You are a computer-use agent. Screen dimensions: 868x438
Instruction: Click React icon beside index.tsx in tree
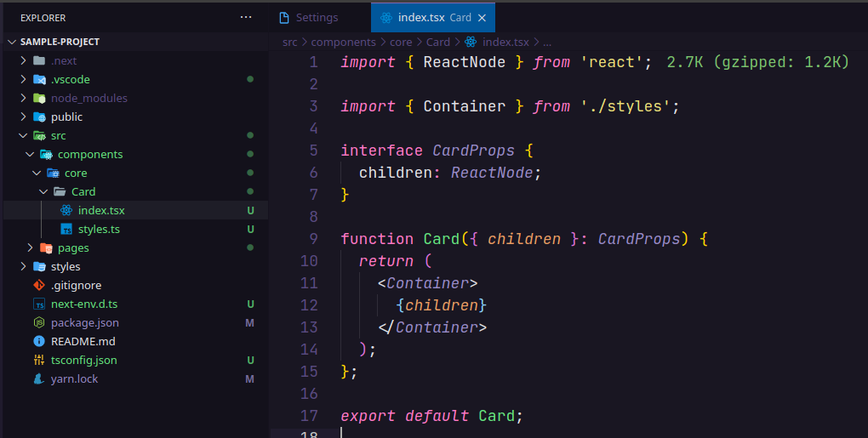point(66,210)
